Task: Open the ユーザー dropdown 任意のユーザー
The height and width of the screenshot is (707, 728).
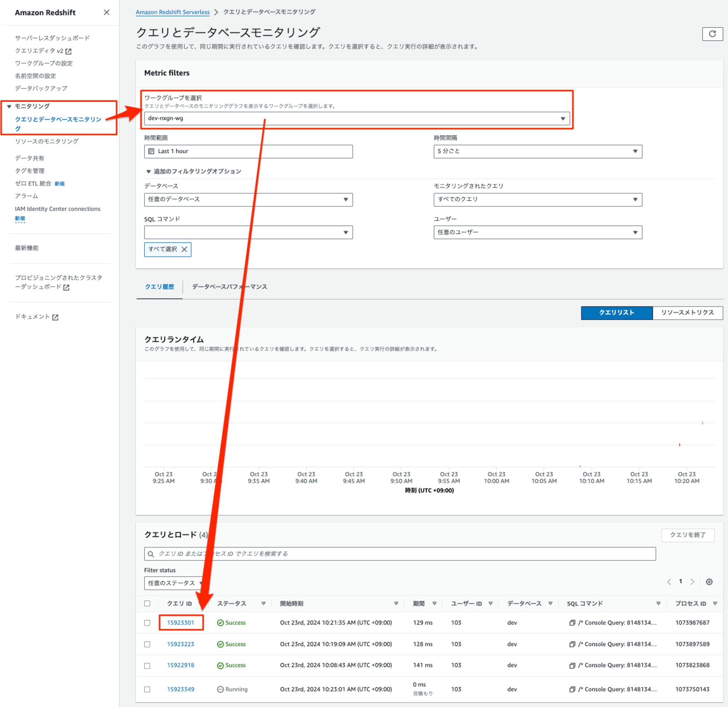Action: (538, 233)
